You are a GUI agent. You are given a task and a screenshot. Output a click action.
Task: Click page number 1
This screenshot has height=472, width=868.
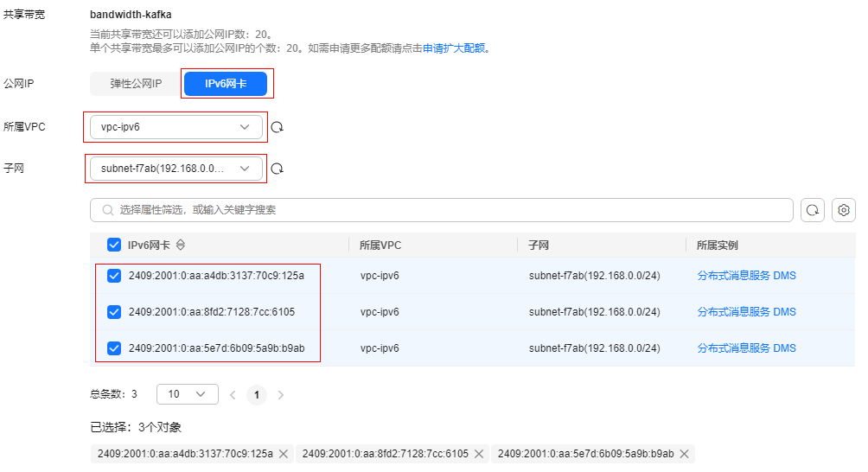pos(257,395)
